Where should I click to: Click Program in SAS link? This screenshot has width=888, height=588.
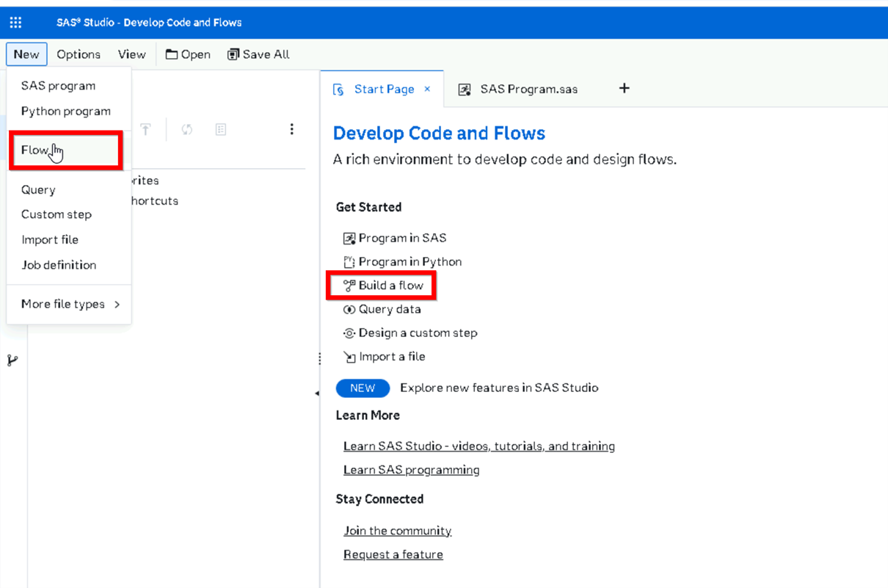(x=395, y=239)
